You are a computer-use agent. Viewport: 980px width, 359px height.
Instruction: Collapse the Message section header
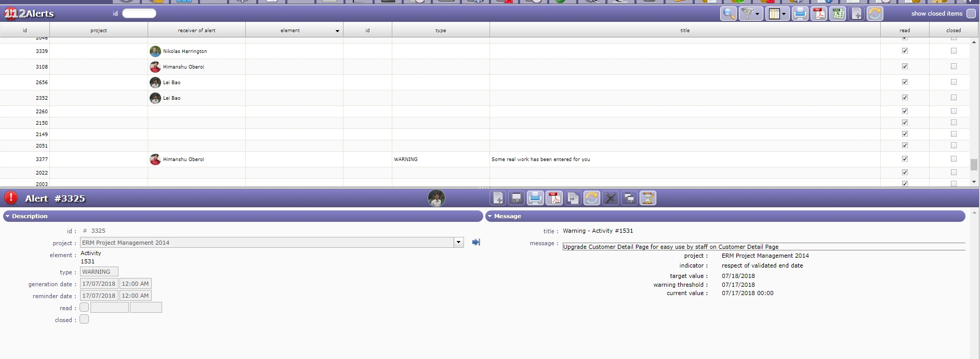507,216
